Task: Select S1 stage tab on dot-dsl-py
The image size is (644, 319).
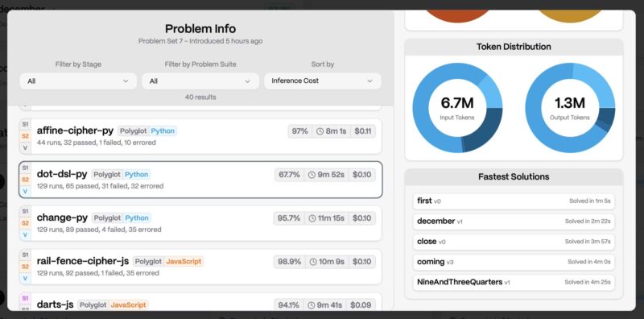Action: [26, 168]
